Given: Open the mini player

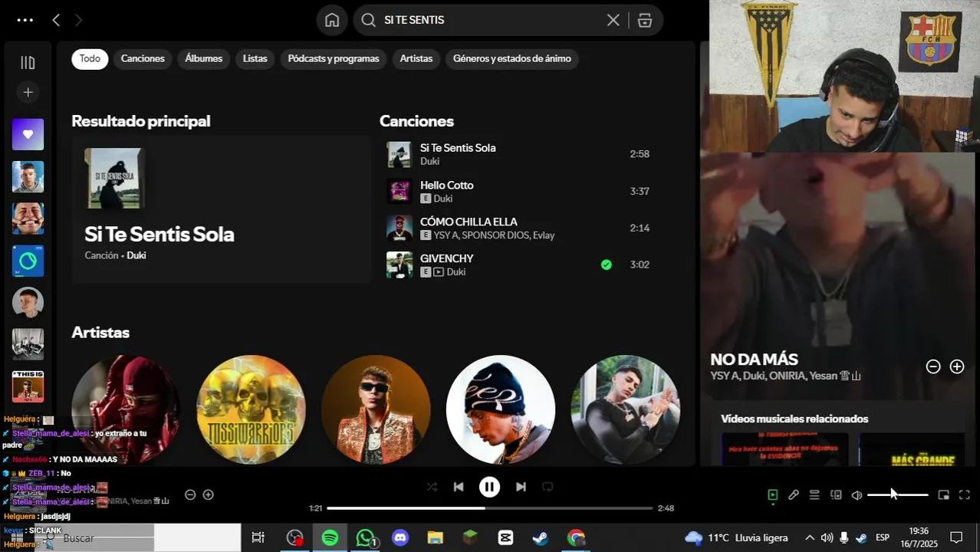Looking at the screenshot, I should click(x=944, y=495).
